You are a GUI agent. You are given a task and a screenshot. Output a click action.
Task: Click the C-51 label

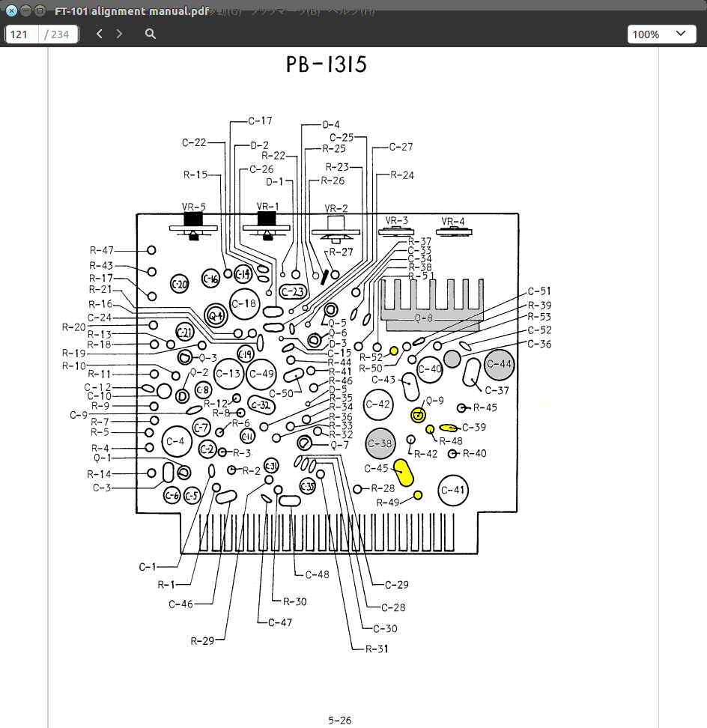pos(539,291)
